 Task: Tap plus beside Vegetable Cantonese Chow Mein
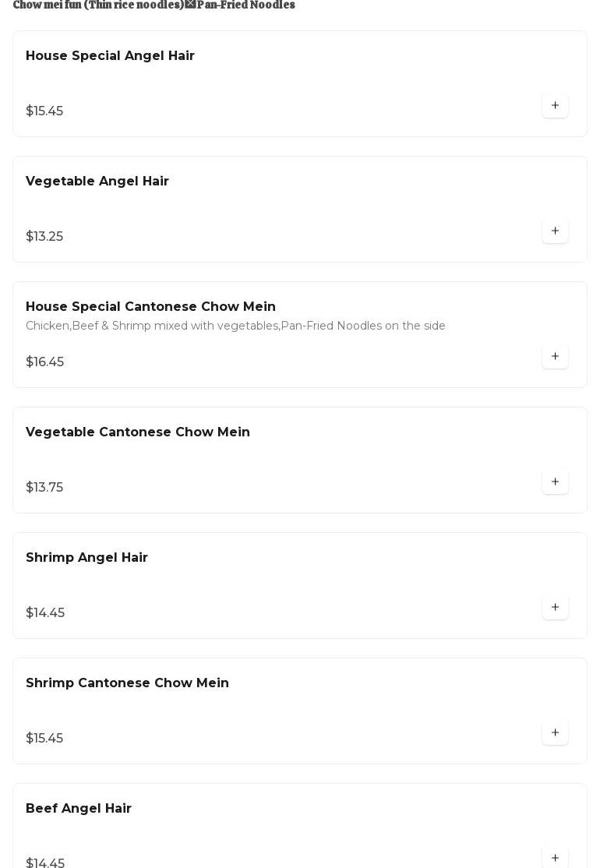coord(555,482)
